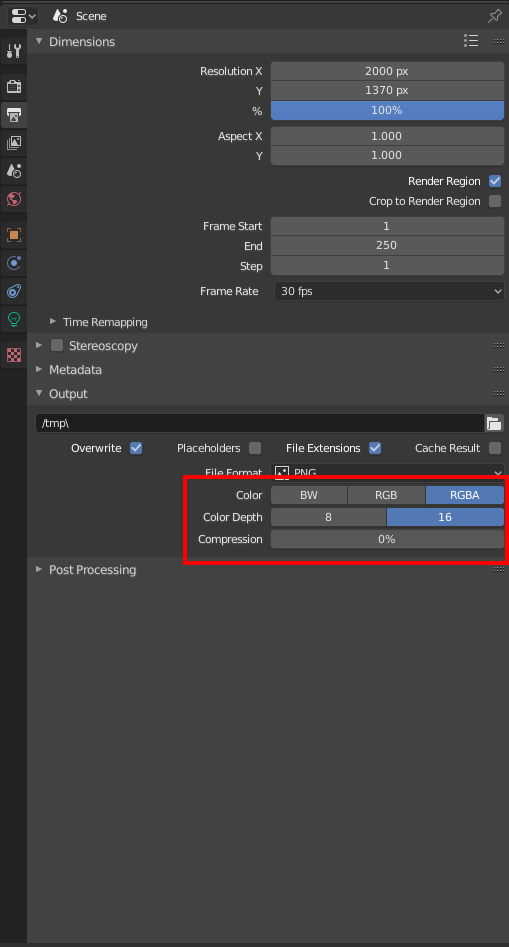The height and width of the screenshot is (947, 509).
Task: Click the Metadata panel drag grip
Action: (x=499, y=370)
